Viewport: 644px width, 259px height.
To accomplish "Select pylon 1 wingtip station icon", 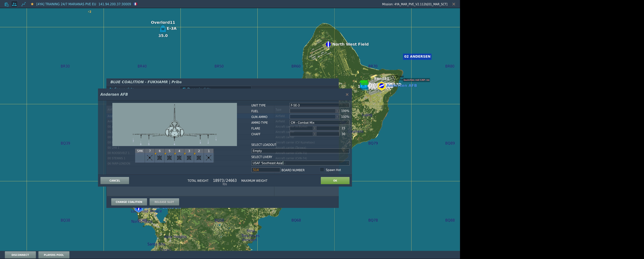I will (209, 158).
